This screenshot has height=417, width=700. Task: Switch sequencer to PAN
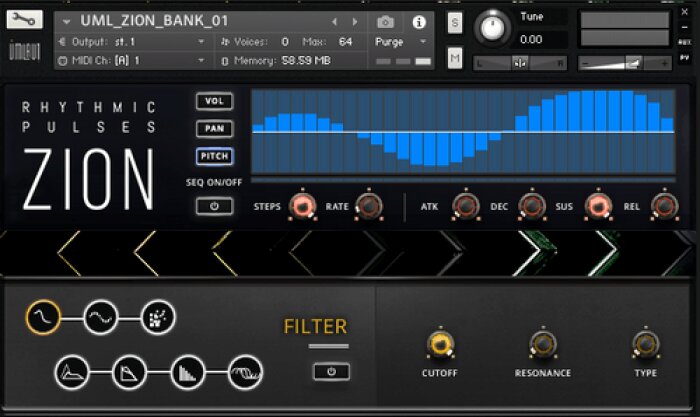214,129
